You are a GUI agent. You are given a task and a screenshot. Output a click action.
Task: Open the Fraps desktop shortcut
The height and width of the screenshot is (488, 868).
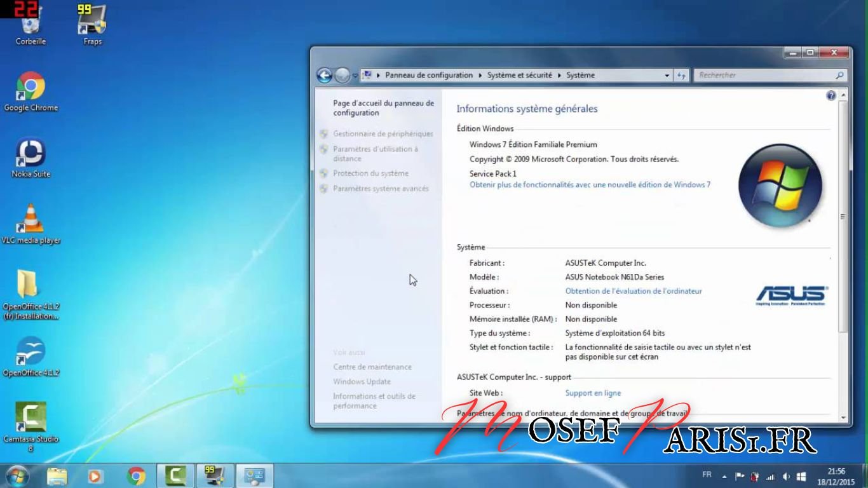(92, 25)
